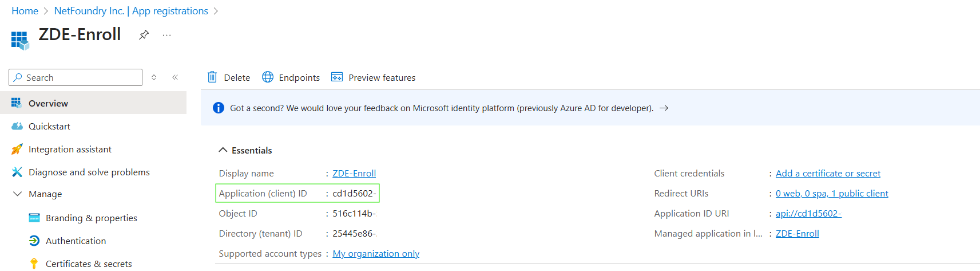The height and width of the screenshot is (271, 980).
Task: Open My organization only account types link
Action: (x=376, y=253)
